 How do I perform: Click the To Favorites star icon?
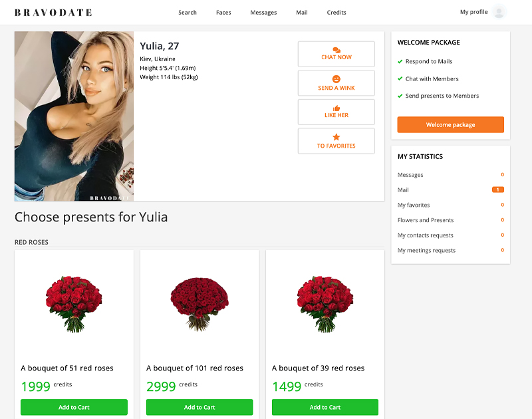coord(336,137)
